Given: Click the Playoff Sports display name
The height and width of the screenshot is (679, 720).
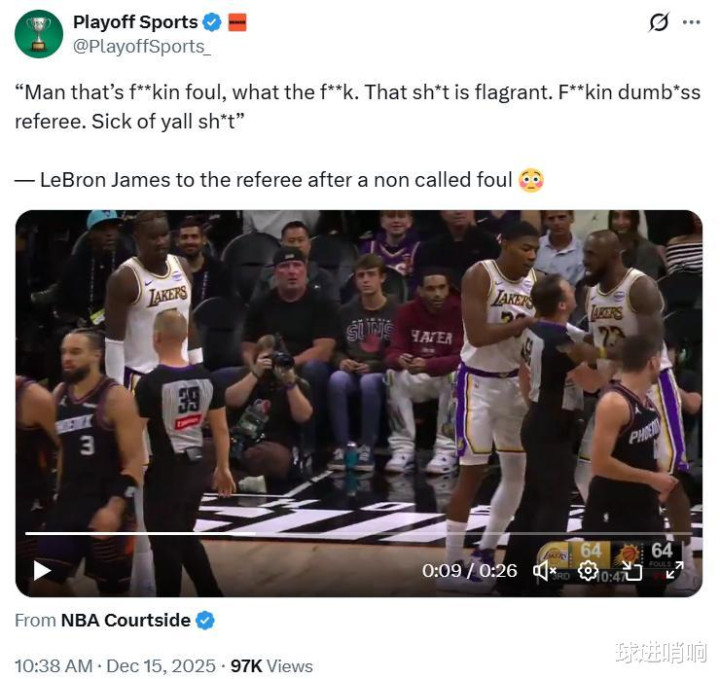Looking at the screenshot, I should tap(135, 22).
